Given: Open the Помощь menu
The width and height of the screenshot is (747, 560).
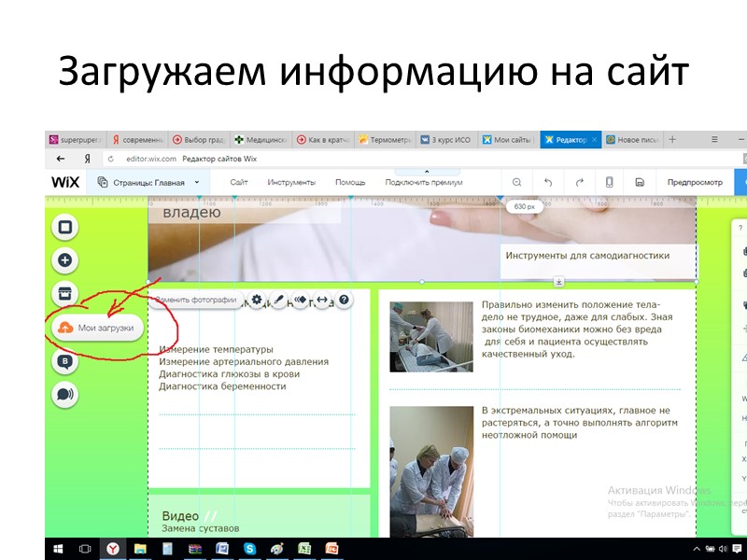Looking at the screenshot, I should pyautogui.click(x=350, y=182).
